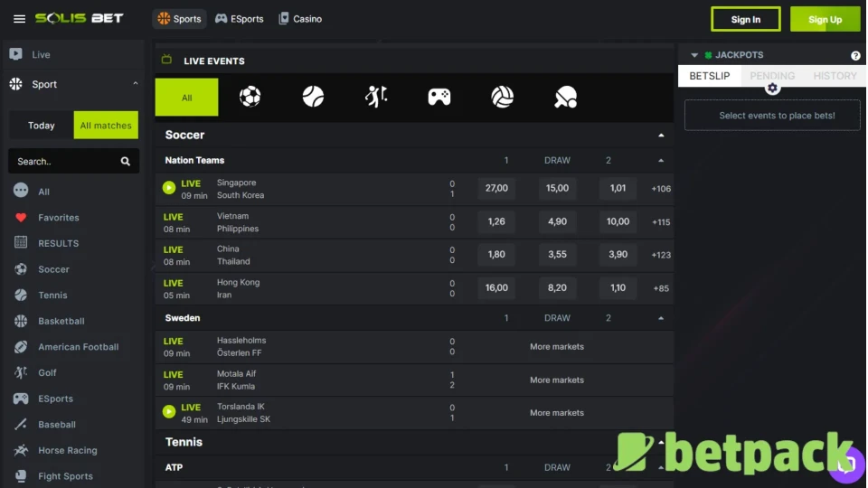868x488 pixels.
Task: Open betslip settings gear icon
Action: coord(772,88)
